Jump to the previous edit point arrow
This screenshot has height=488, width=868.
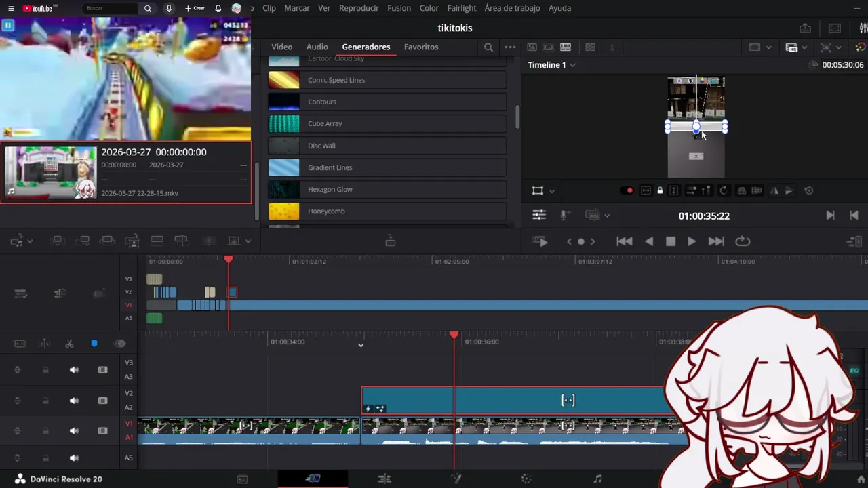point(854,216)
